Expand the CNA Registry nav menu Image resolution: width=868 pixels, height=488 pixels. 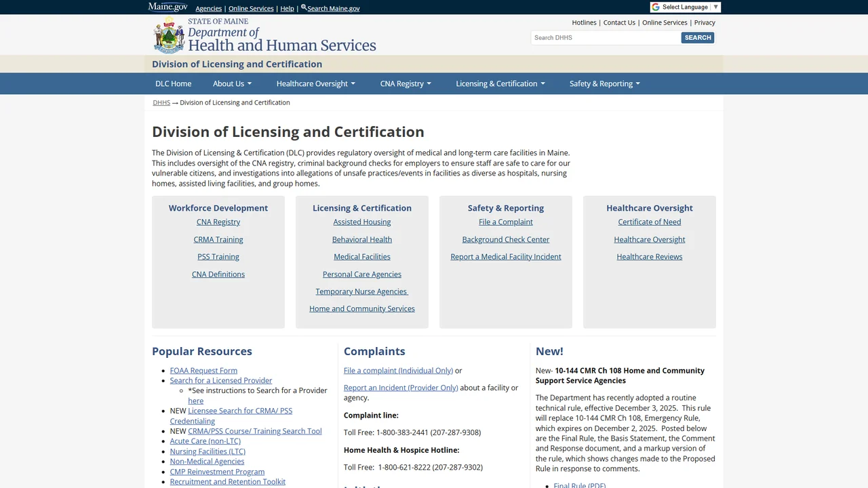click(406, 83)
